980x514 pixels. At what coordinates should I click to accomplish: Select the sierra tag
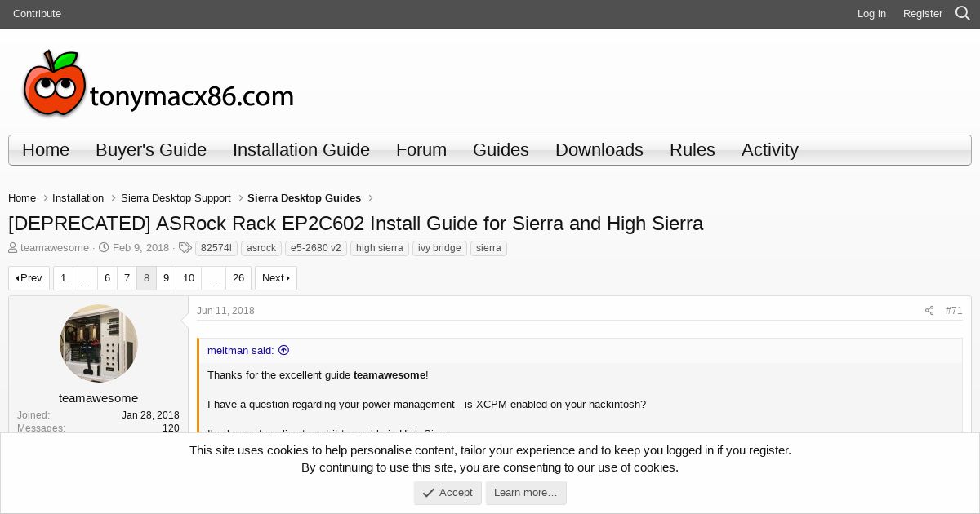pyautogui.click(x=488, y=248)
